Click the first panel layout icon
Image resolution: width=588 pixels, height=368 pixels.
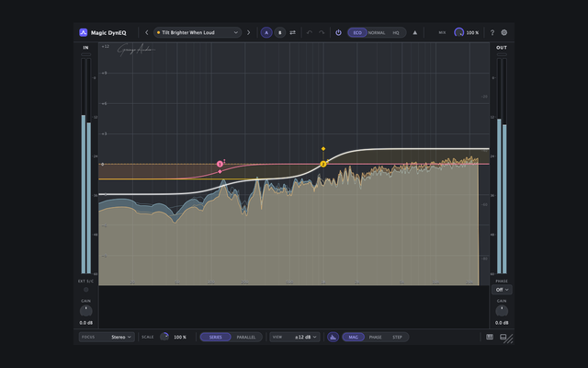pyautogui.click(x=490, y=337)
